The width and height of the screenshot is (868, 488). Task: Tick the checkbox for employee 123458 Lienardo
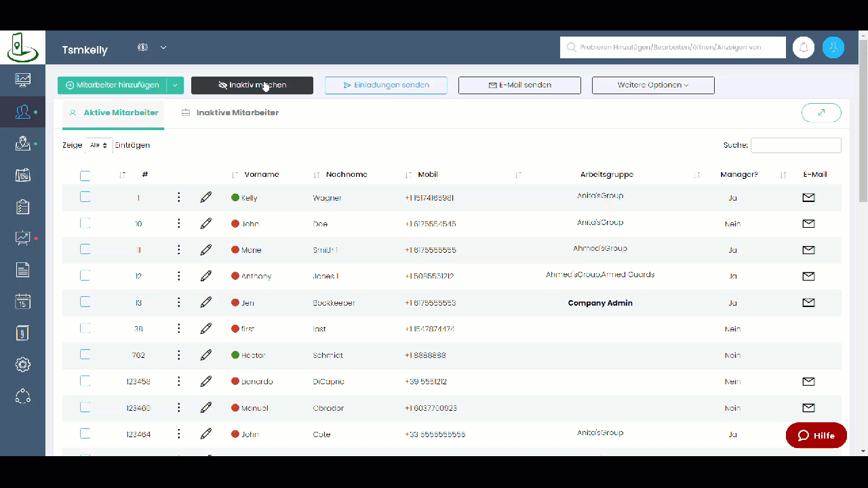pyautogui.click(x=85, y=380)
